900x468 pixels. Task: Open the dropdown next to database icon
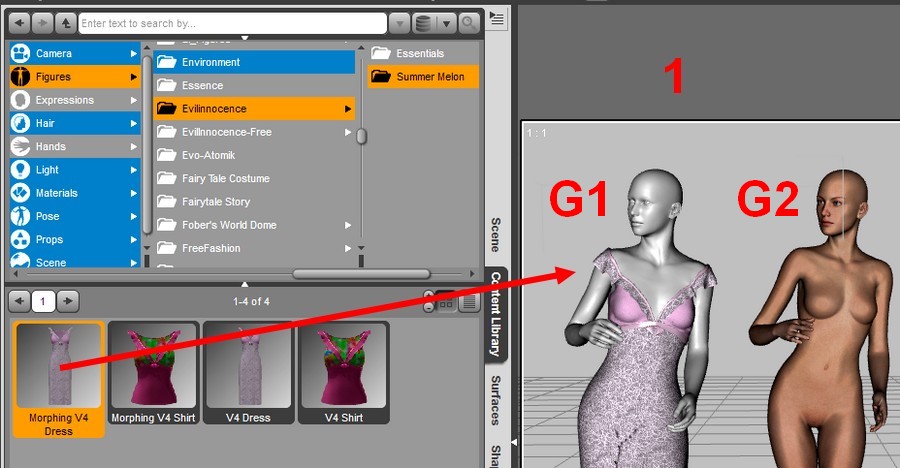pos(446,24)
